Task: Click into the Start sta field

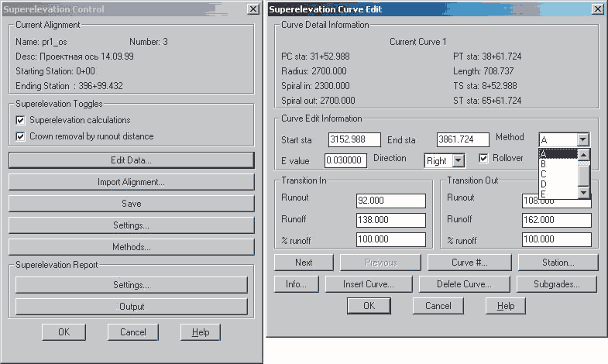Action: [x=352, y=139]
